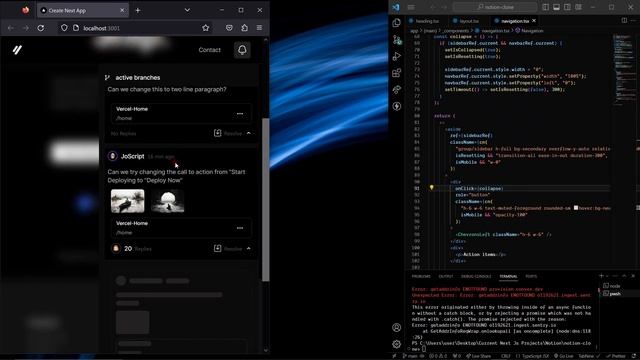Open the Firefox hamburger menu
Viewport: 640px width, 360px height.
(259, 28)
